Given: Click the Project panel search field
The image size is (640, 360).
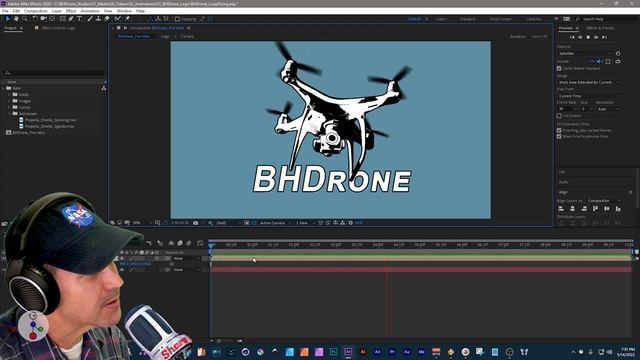Looking at the screenshot, I should click(54, 73).
